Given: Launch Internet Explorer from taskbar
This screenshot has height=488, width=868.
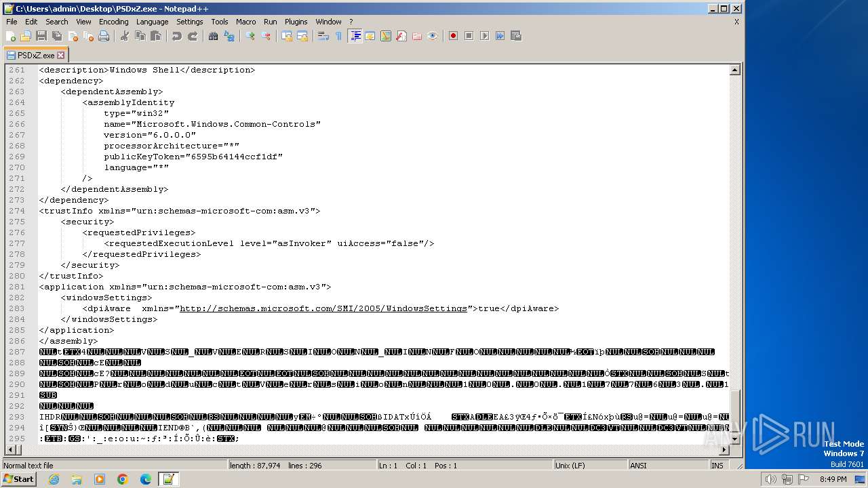Looking at the screenshot, I should coord(54,479).
